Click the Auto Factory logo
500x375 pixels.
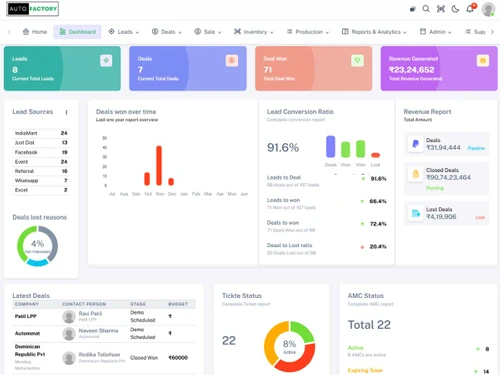[x=32, y=9]
